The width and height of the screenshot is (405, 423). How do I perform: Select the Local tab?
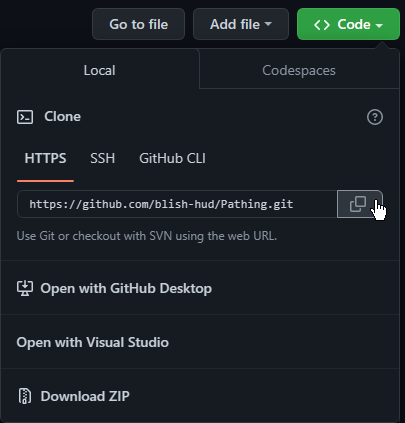click(x=100, y=70)
